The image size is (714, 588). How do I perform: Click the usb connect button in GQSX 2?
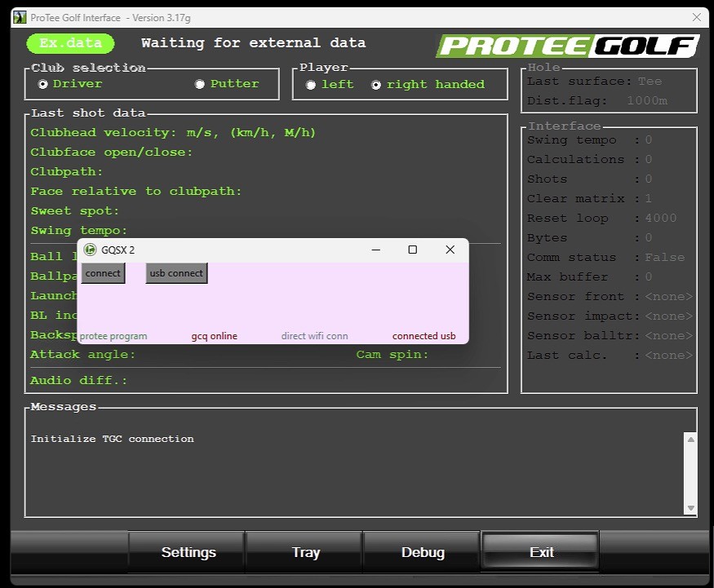click(x=176, y=273)
